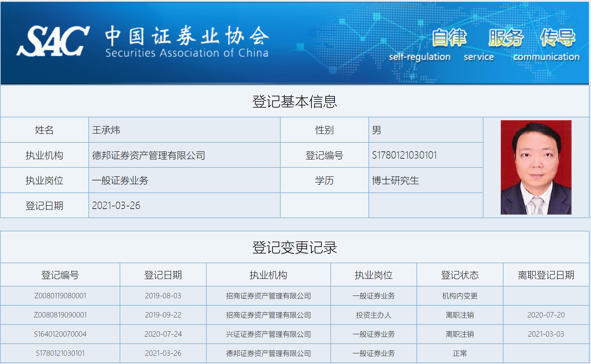Click 兴证证券资产管理有限公司 in records table
The height and width of the screenshot is (364, 591).
(x=268, y=334)
